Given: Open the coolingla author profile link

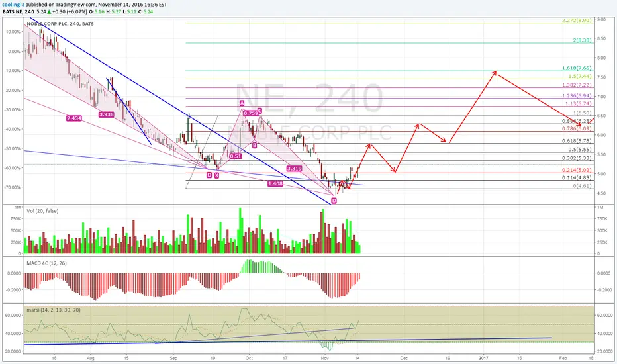Looking at the screenshot, I should pos(13,5).
